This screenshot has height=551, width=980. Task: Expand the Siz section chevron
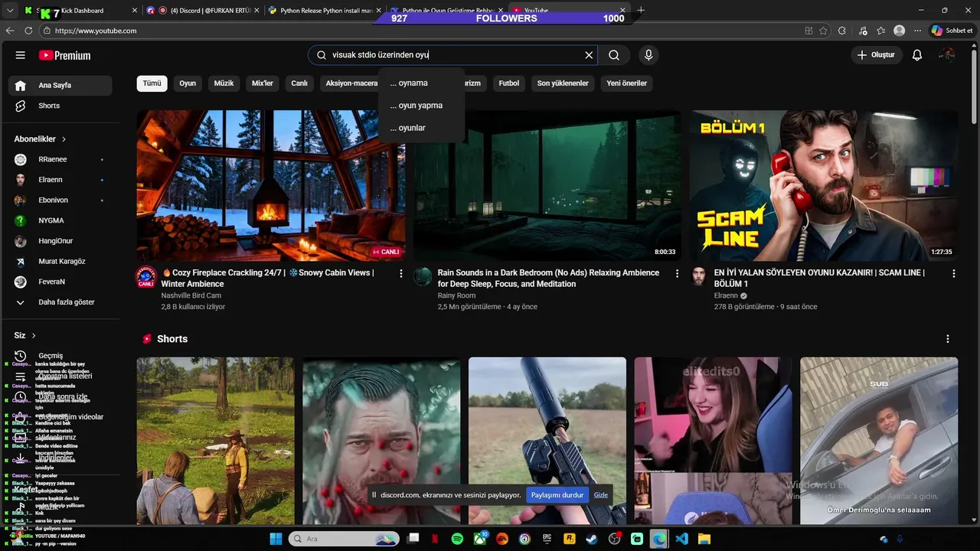[x=34, y=335]
